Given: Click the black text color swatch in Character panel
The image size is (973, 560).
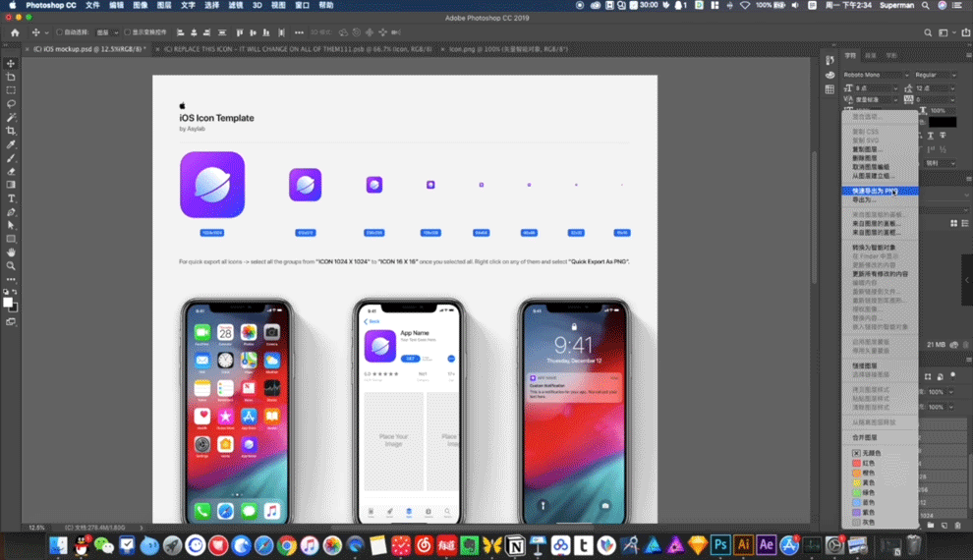Looking at the screenshot, I should 943,122.
